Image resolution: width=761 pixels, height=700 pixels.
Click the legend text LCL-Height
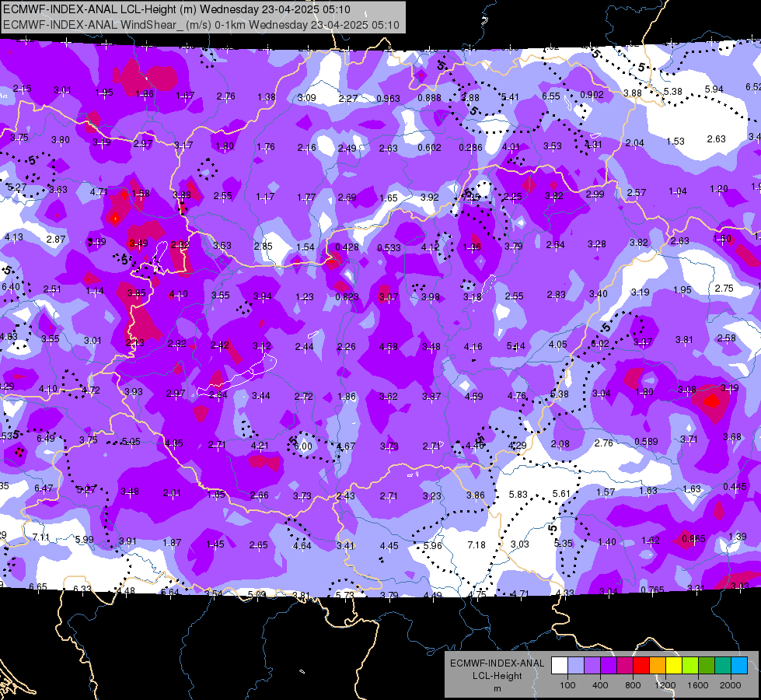(497, 676)
